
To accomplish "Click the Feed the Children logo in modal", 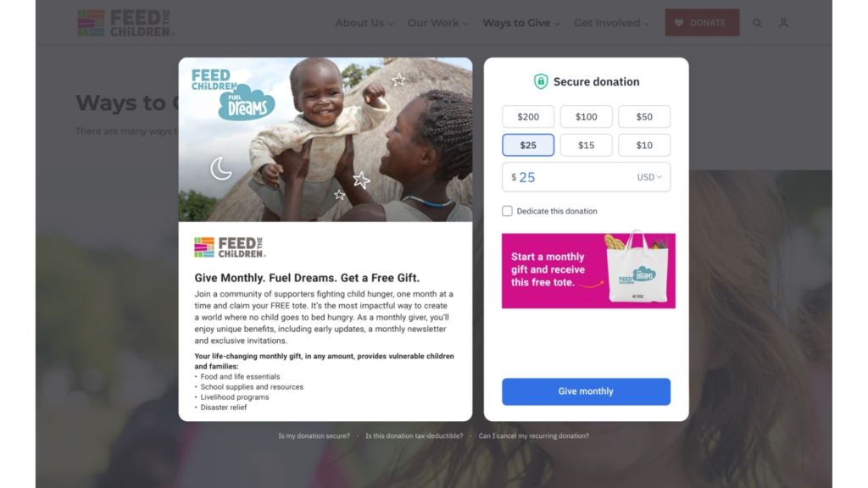I will coord(230,247).
